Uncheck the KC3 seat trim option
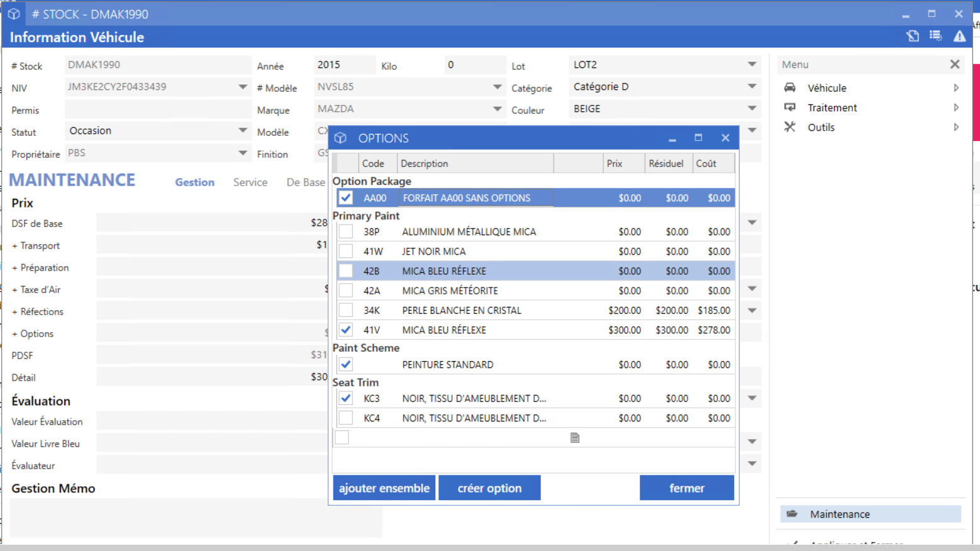The height and width of the screenshot is (551, 980). (345, 398)
